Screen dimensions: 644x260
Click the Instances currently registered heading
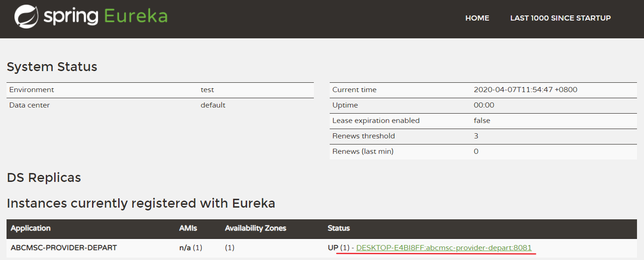coord(141,203)
